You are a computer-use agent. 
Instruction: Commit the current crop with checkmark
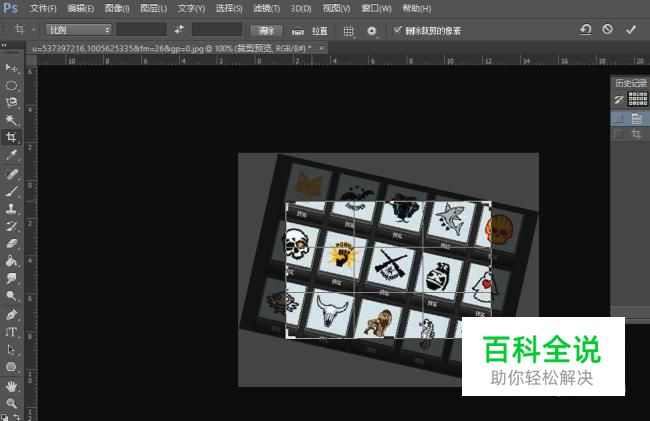(x=631, y=30)
